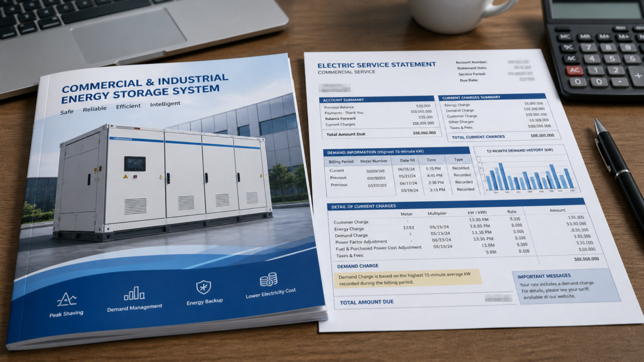The width and height of the screenshot is (644, 362).
Task: Click the word 'Safe' on the brochure
Action: click(x=67, y=112)
